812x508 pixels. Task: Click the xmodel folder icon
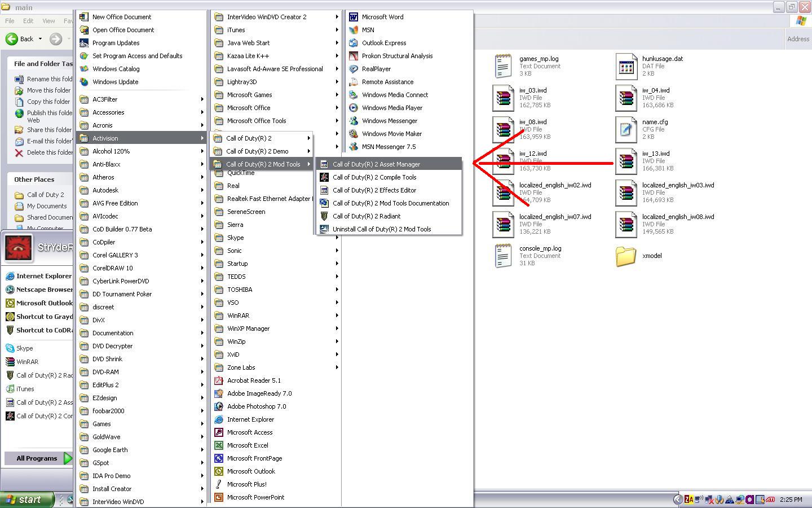tap(626, 256)
